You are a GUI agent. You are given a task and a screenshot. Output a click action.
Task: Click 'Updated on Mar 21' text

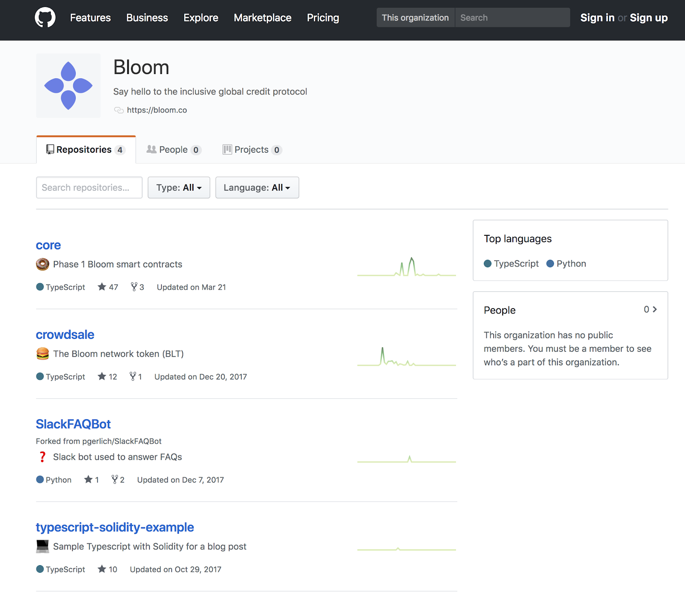pos(191,287)
